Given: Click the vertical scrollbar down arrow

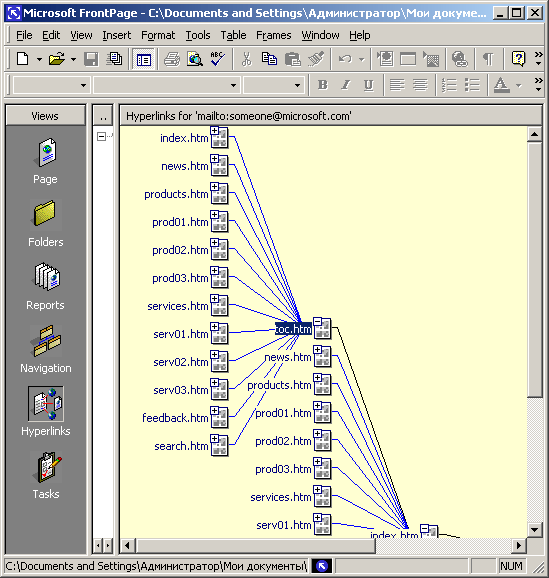Looking at the screenshot, I should (x=534, y=530).
